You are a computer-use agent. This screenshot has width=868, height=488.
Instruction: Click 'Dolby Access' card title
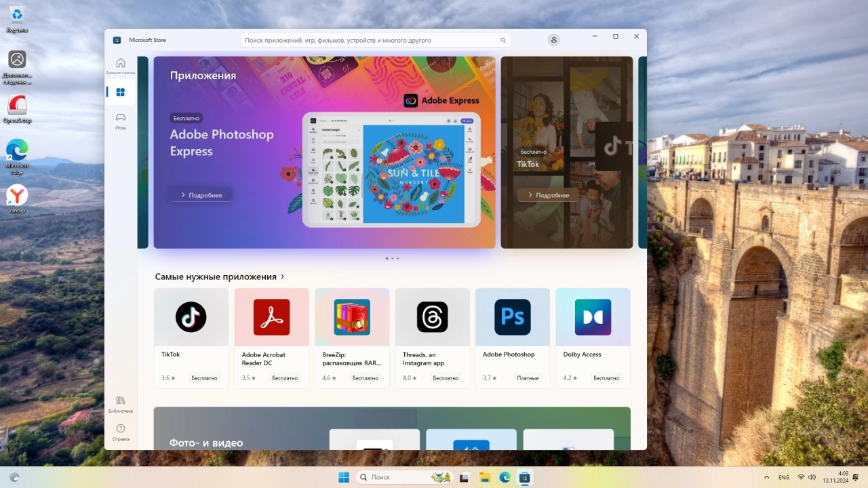pyautogui.click(x=582, y=354)
